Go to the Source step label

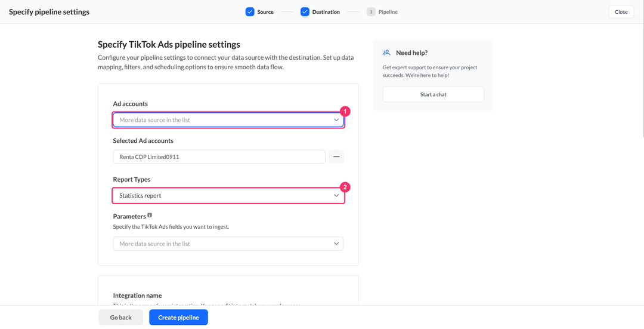coord(265,12)
